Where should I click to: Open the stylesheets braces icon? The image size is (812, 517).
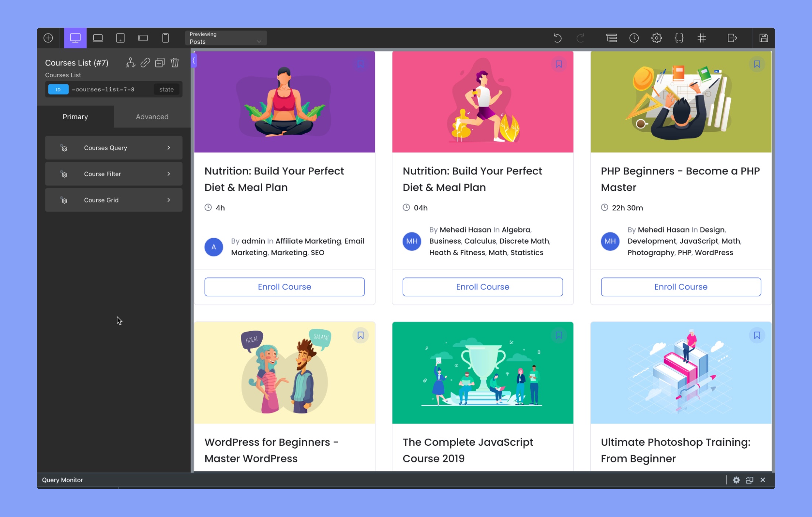(679, 38)
